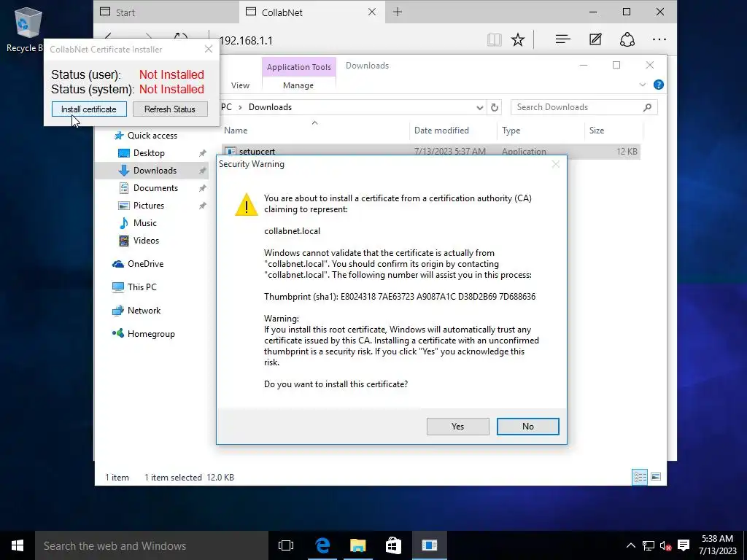Add page to favorites with star icon
747x560 pixels.
click(x=518, y=39)
